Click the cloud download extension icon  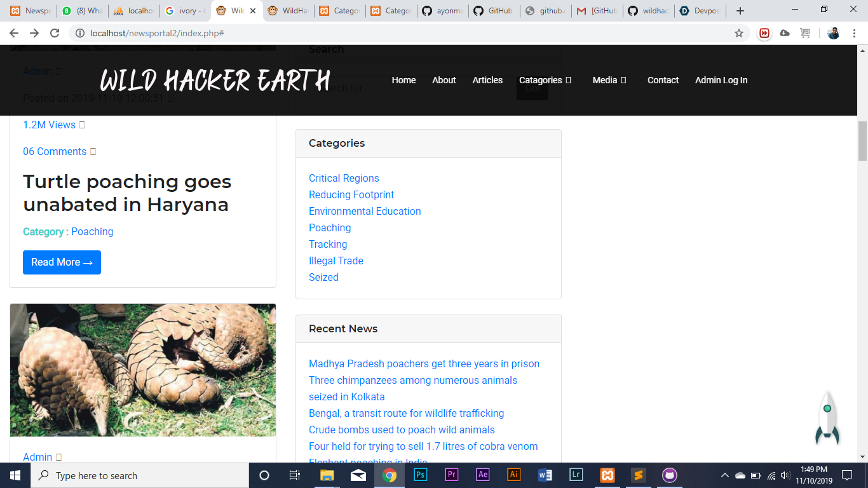785,33
